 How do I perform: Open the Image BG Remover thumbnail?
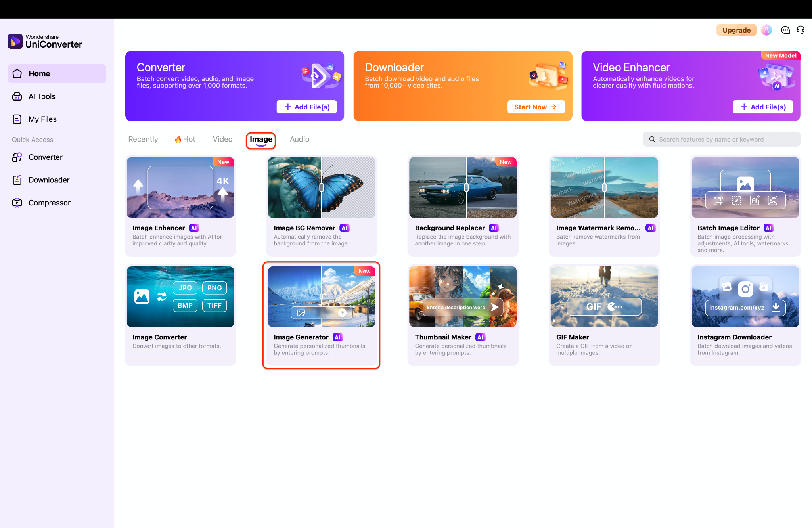click(322, 187)
